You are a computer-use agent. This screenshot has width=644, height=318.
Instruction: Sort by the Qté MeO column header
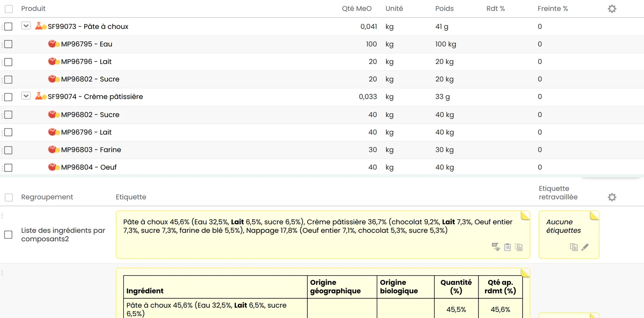point(357,9)
